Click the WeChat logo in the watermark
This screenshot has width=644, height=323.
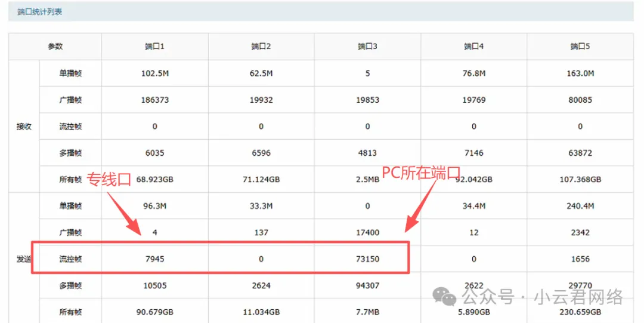[445, 297]
